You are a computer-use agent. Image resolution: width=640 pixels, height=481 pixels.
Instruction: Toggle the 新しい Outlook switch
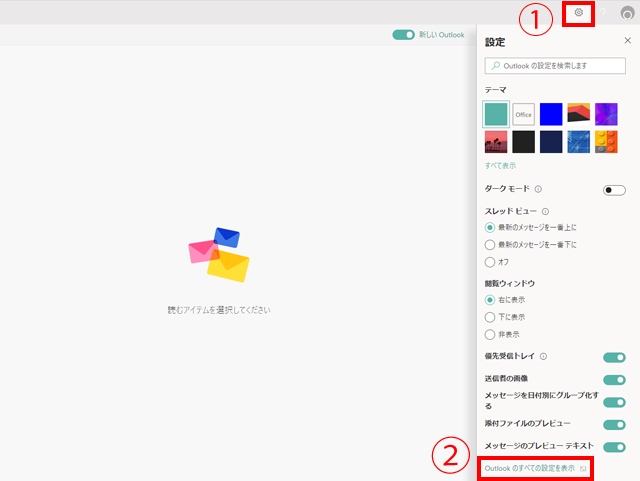[x=403, y=35]
